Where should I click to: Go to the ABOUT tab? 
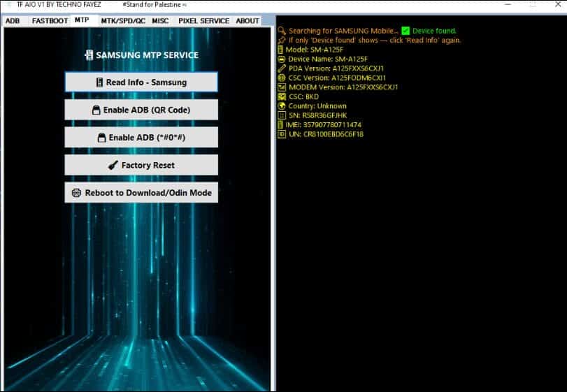(x=247, y=21)
